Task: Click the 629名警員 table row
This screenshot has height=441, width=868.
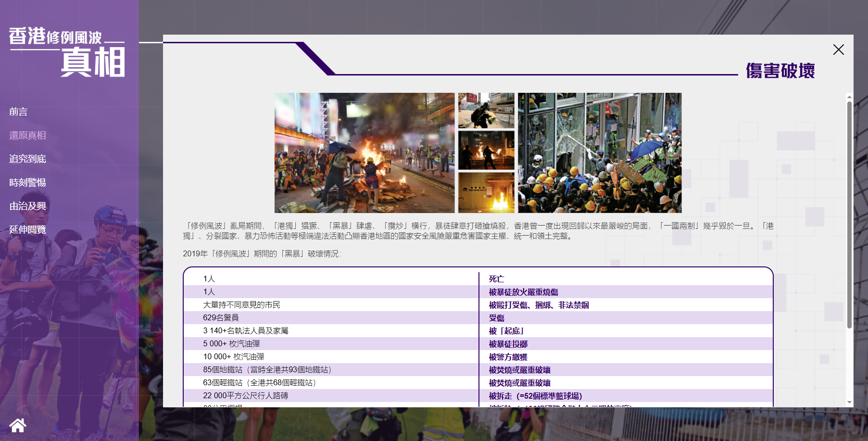Action: point(478,318)
